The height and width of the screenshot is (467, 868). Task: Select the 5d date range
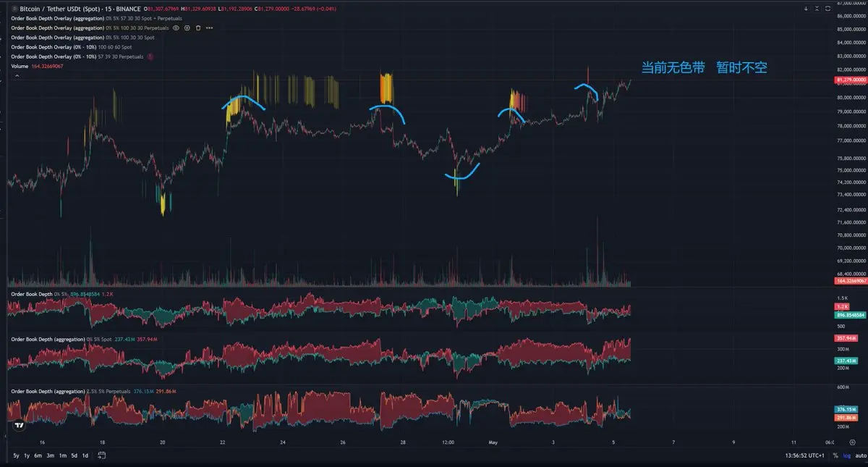[x=74, y=455]
